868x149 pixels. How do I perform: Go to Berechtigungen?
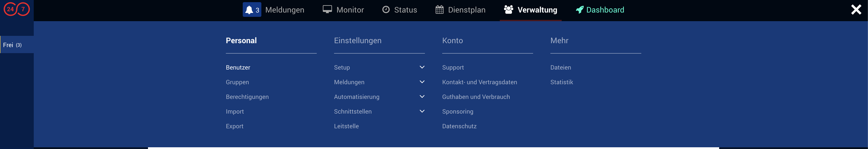coord(247,97)
